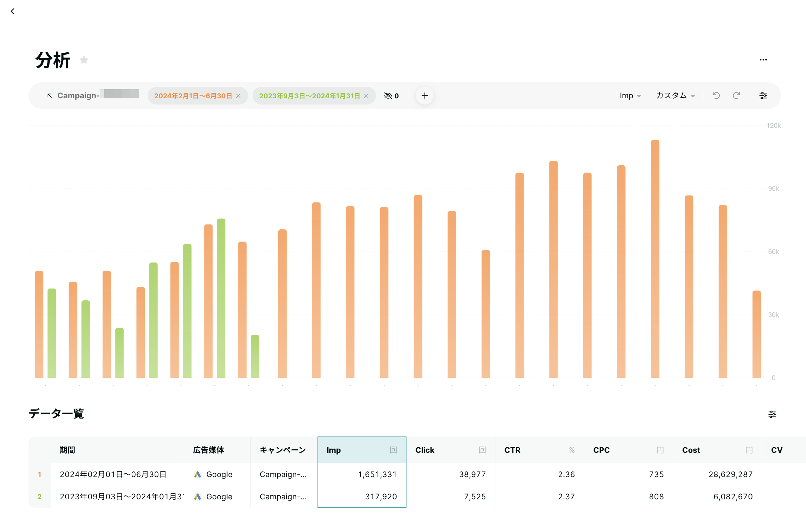This screenshot has width=806, height=532.
Task: Open the three-dot more options menu
Action: coord(763,60)
